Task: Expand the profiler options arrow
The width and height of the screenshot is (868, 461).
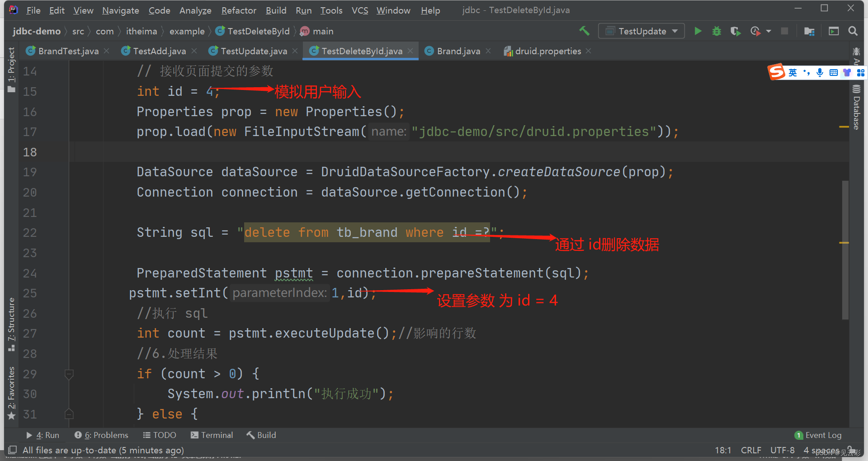Action: (x=769, y=31)
